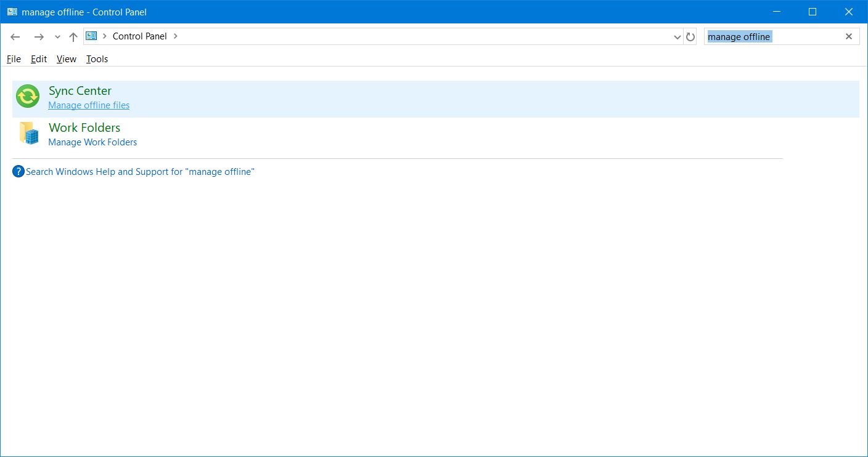
Task: Open the File menu
Action: [x=14, y=59]
